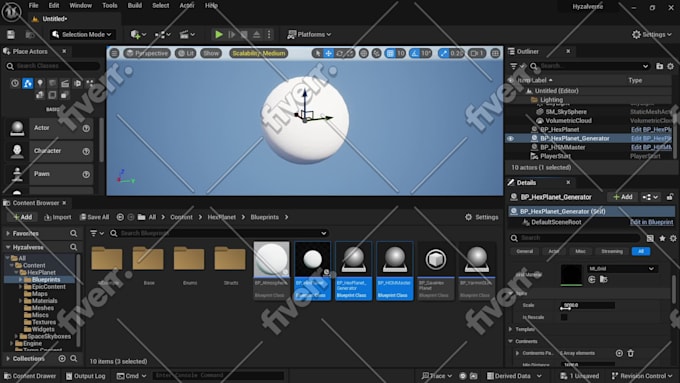Open the Build menu

[x=135, y=5]
